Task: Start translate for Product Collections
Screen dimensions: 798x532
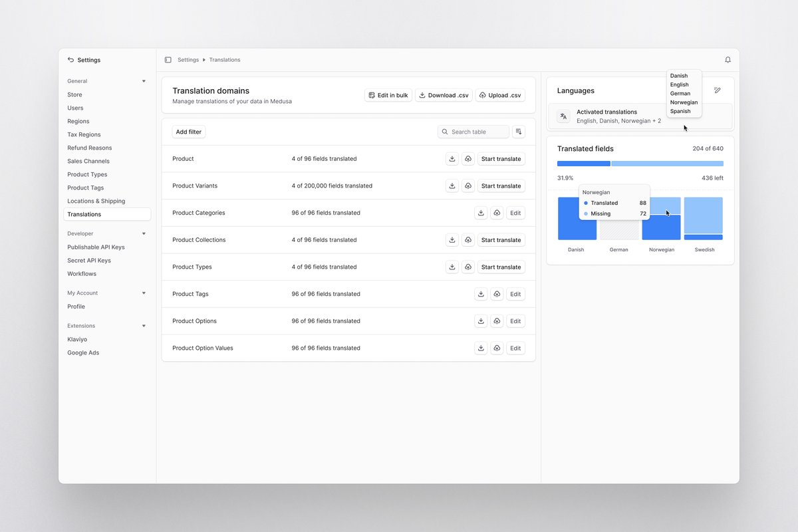Action: [501, 240]
